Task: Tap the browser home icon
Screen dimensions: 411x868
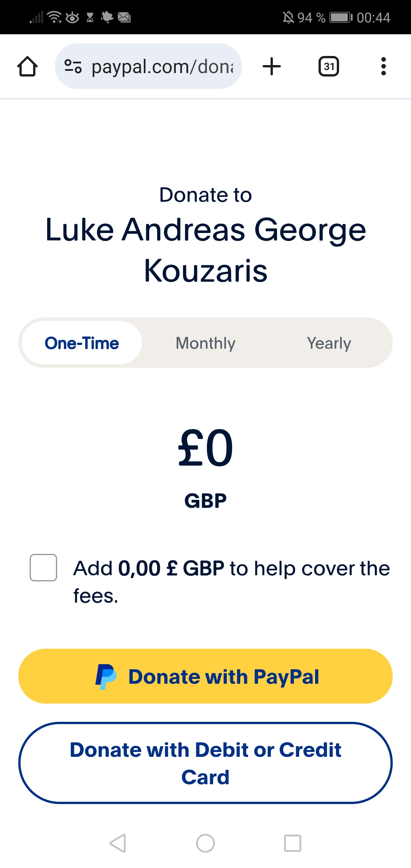Action: pyautogui.click(x=27, y=67)
